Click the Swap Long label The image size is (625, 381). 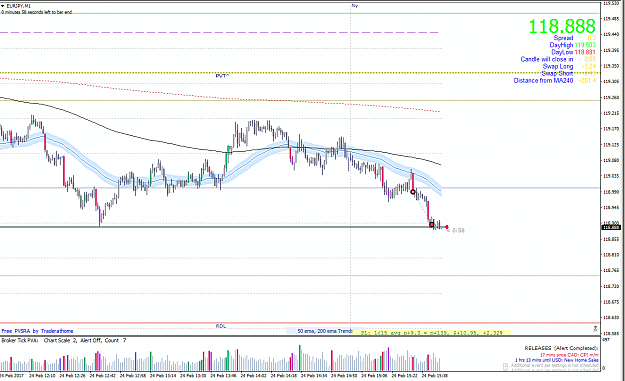click(558, 66)
